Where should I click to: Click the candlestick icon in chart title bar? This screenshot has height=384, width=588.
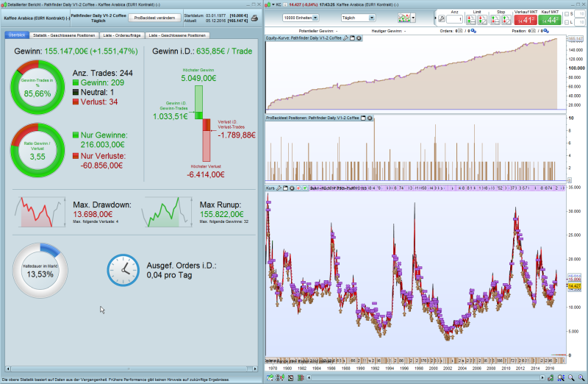click(x=268, y=4)
